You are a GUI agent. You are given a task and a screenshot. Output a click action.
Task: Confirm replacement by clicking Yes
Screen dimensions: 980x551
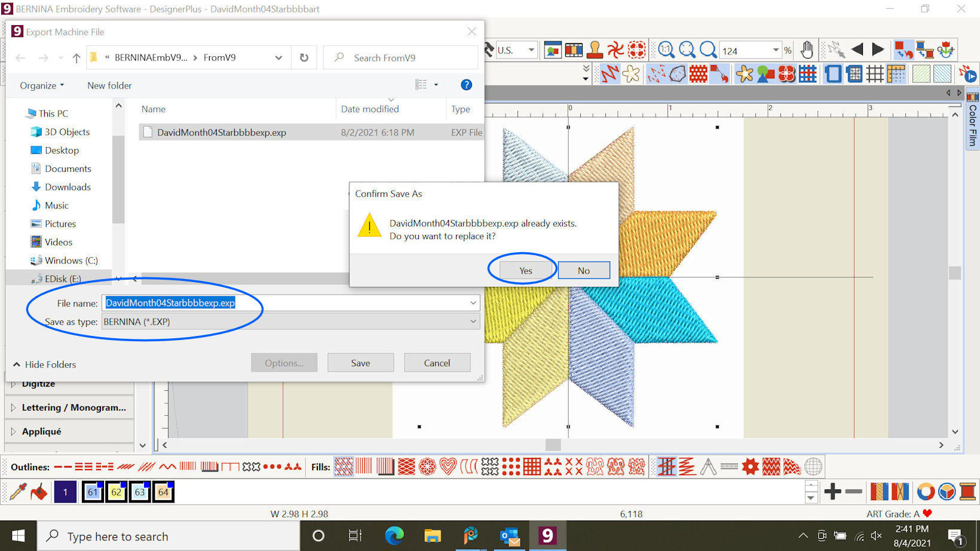point(526,271)
